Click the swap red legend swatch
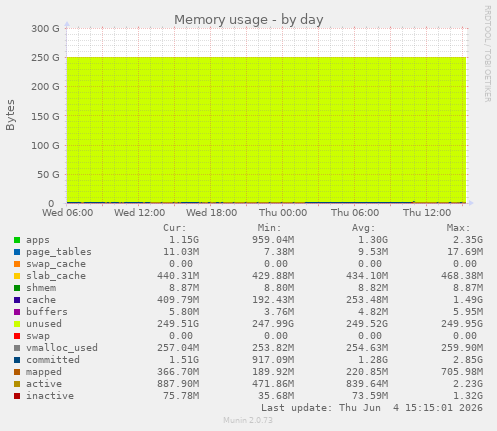 pos(17,336)
